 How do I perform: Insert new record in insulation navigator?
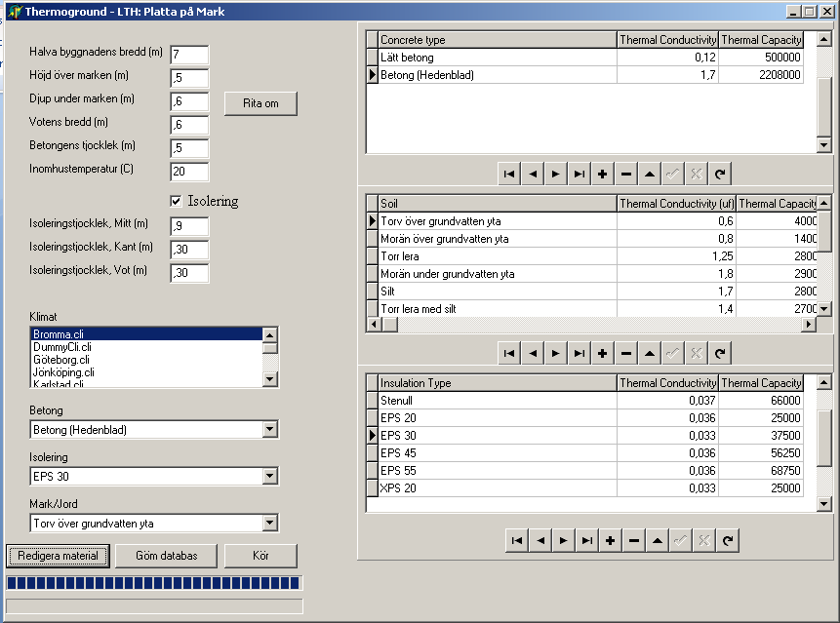(x=610, y=540)
